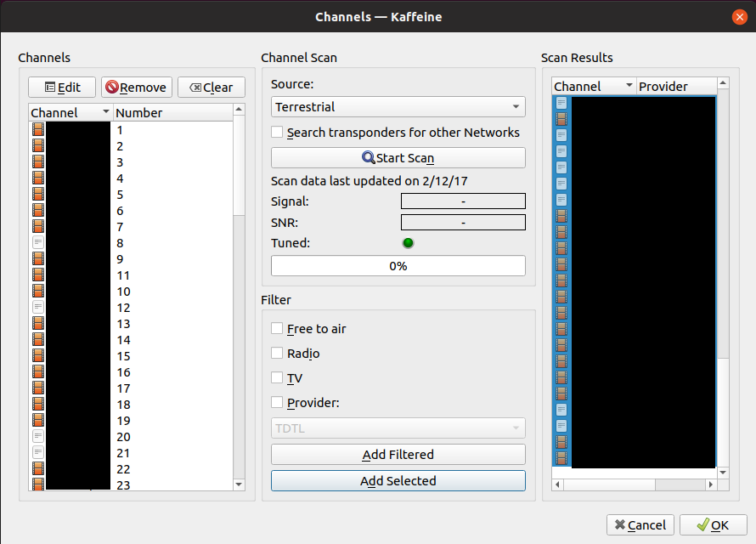
Task: Click the 0% scan progress bar
Action: coord(398,266)
